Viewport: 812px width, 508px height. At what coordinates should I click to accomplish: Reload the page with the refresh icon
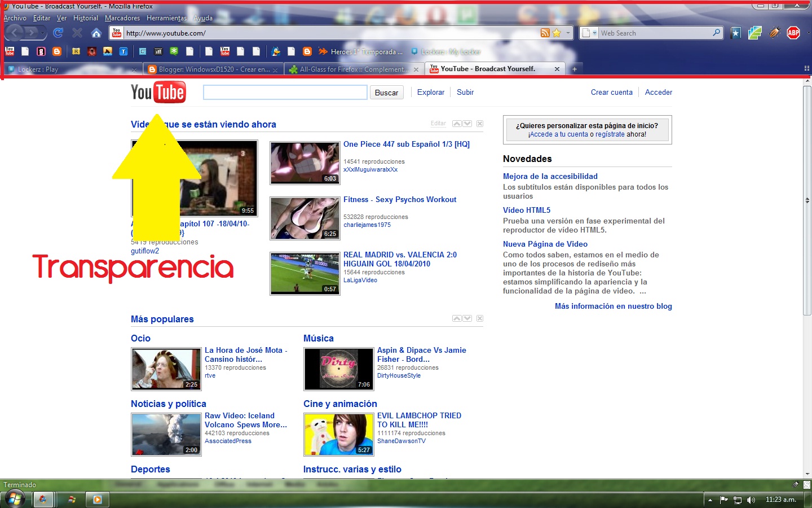pos(58,33)
